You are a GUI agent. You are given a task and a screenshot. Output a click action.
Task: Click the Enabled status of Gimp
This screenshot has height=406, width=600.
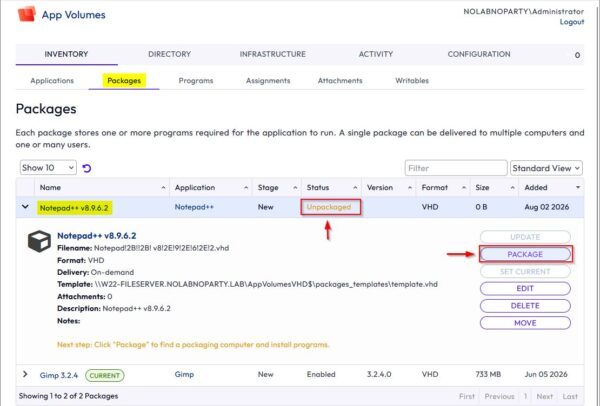point(321,374)
